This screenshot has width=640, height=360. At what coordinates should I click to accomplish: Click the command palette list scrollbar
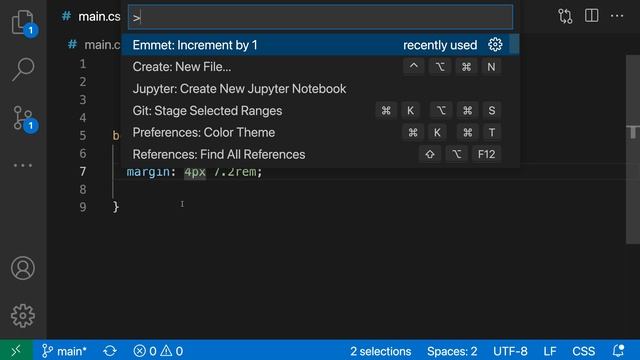point(514,44)
